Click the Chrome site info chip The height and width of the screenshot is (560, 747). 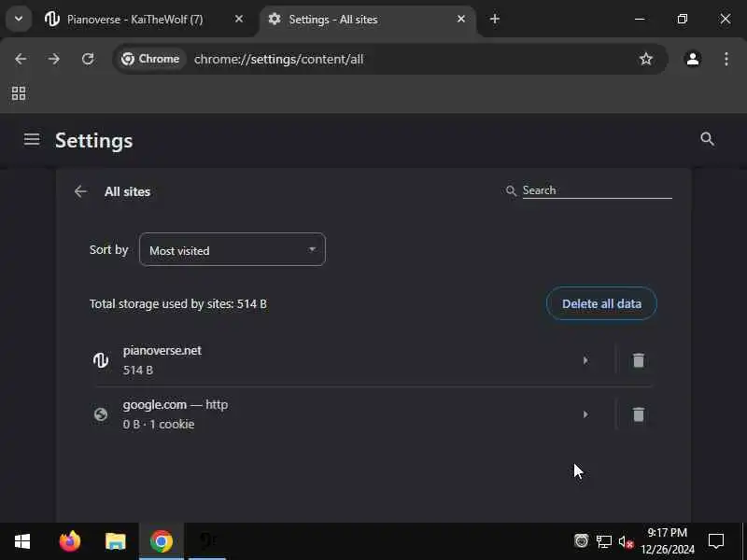tap(150, 59)
